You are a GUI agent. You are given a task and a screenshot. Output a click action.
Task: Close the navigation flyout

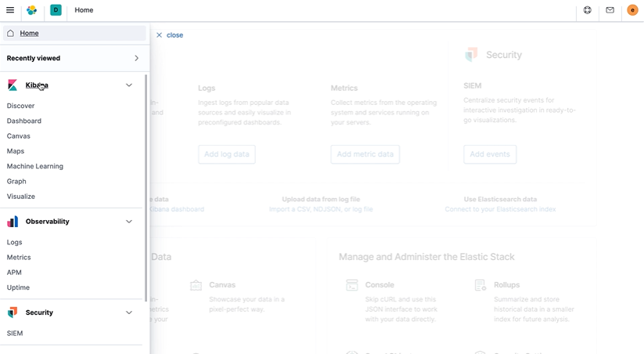tap(170, 35)
